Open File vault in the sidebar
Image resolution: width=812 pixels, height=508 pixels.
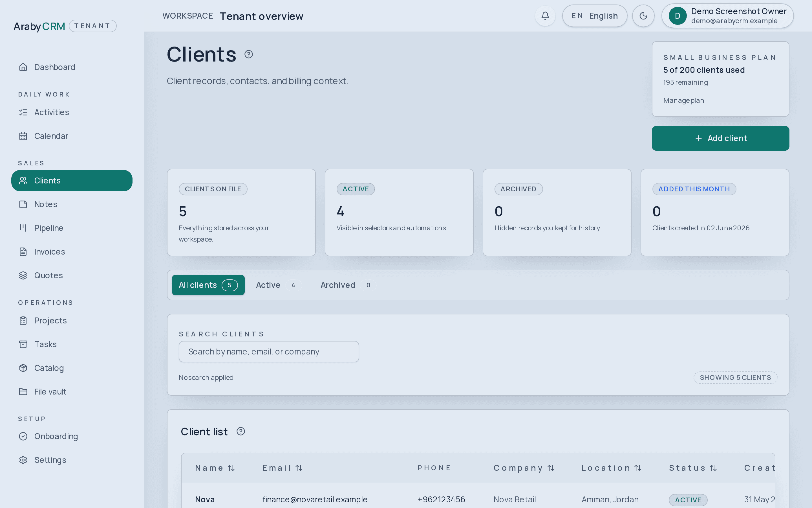72,392
